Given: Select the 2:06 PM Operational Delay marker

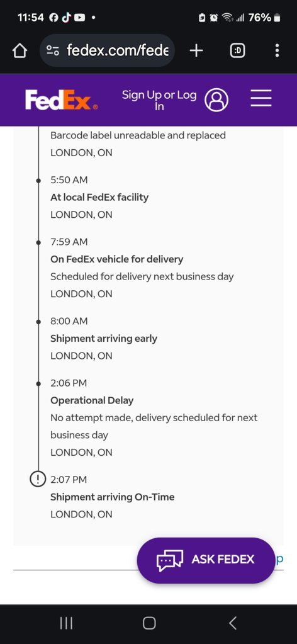Looking at the screenshot, I should coord(38,383).
